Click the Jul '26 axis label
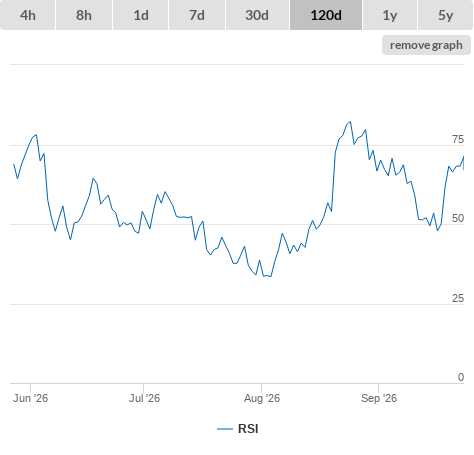This screenshot has height=455, width=474. (x=144, y=398)
